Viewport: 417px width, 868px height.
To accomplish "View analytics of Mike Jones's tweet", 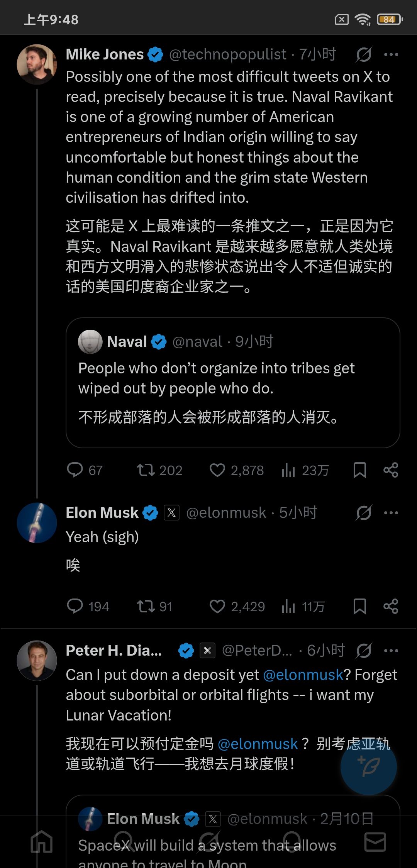I will click(x=288, y=470).
